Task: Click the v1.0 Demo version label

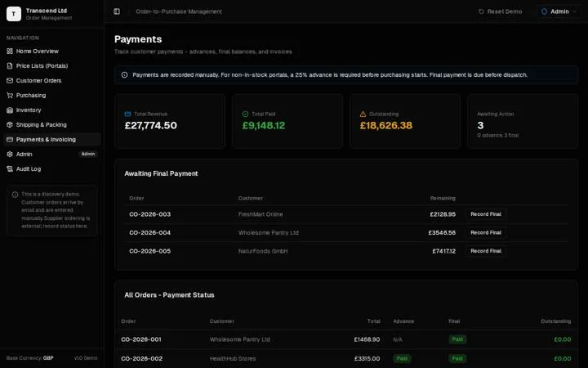Action: (x=86, y=358)
